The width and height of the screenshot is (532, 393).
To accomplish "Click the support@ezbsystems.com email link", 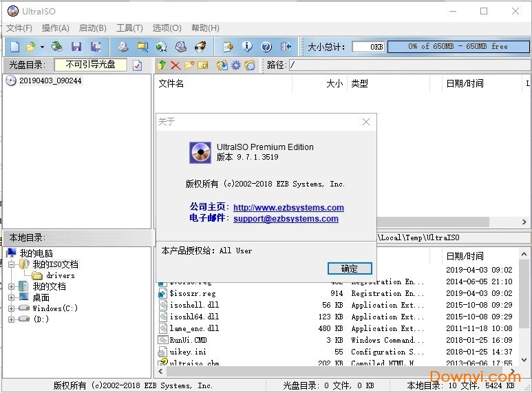I will coord(286,219).
